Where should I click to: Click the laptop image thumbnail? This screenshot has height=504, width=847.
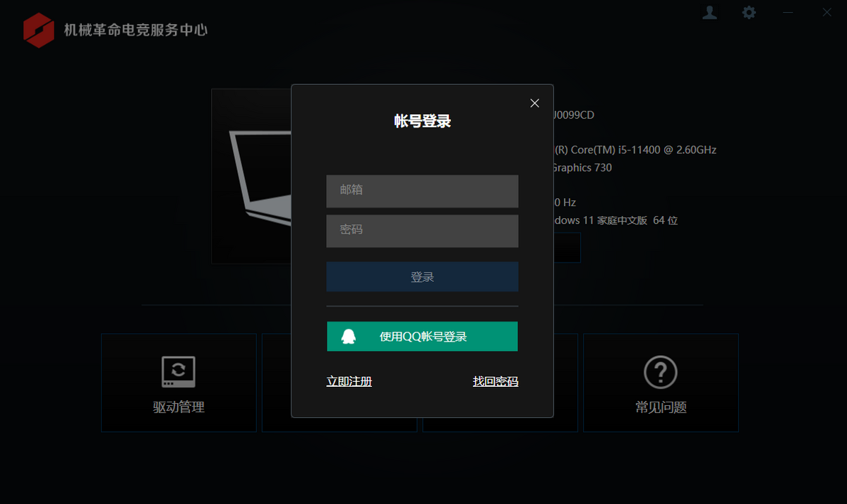coord(251,176)
